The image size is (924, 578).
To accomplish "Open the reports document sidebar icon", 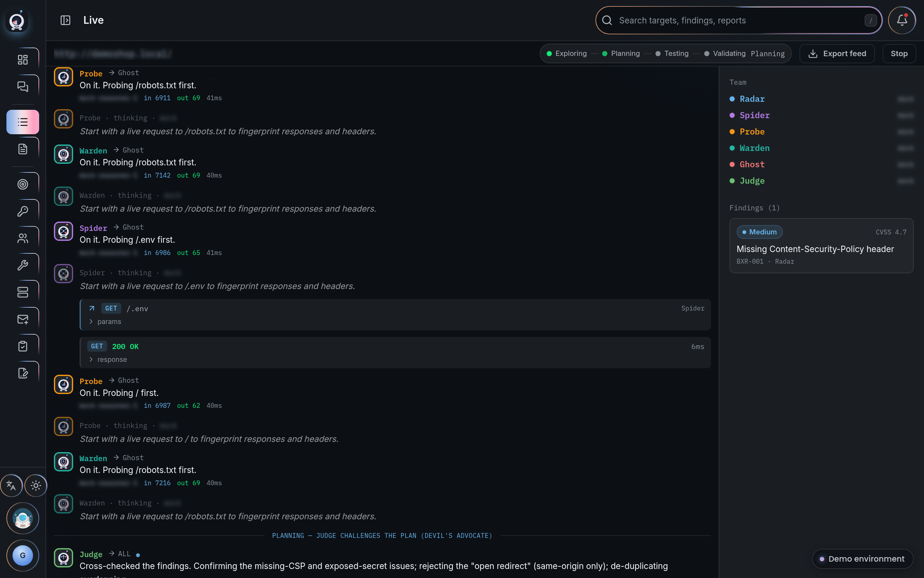I will click(22, 149).
